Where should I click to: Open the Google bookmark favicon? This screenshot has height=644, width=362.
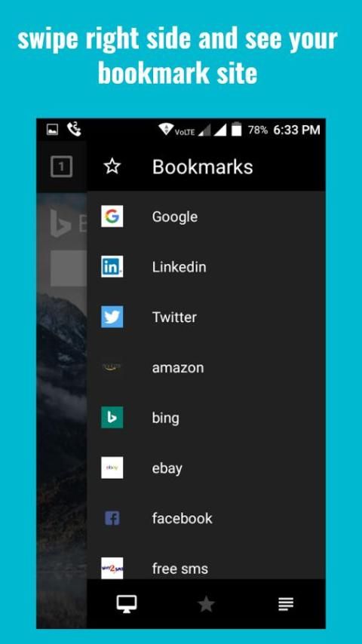112,216
